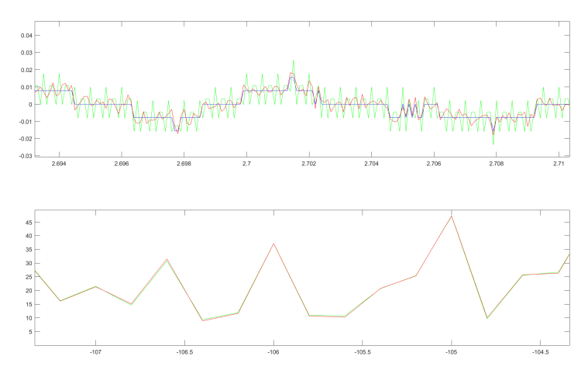Click the 5 y-axis tick label

[x=31, y=332]
